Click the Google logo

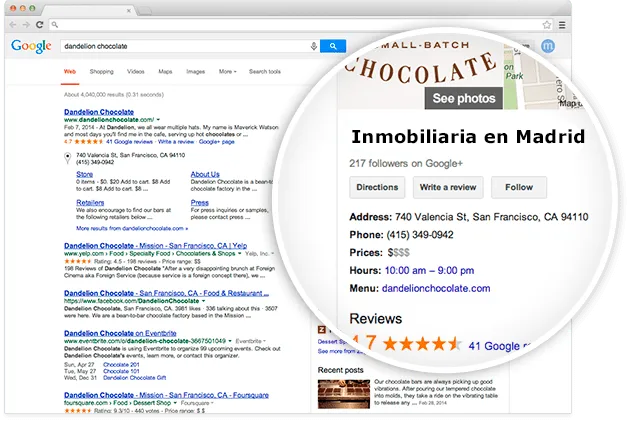(x=31, y=46)
